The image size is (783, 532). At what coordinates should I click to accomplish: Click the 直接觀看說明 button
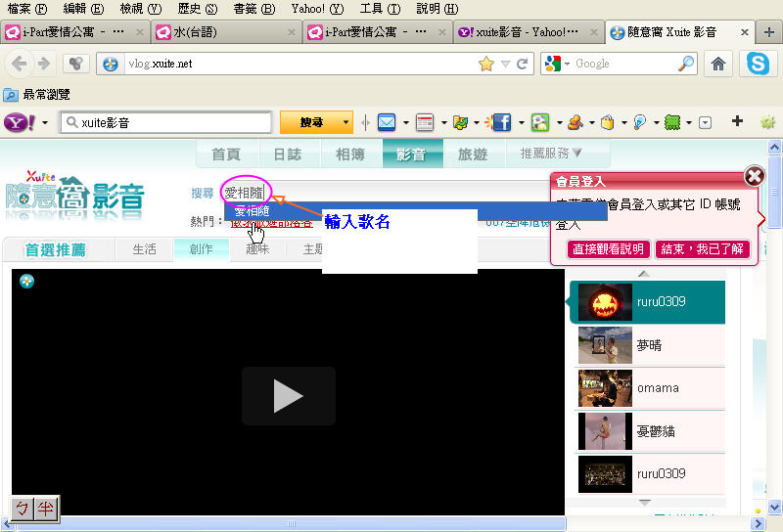click(608, 249)
